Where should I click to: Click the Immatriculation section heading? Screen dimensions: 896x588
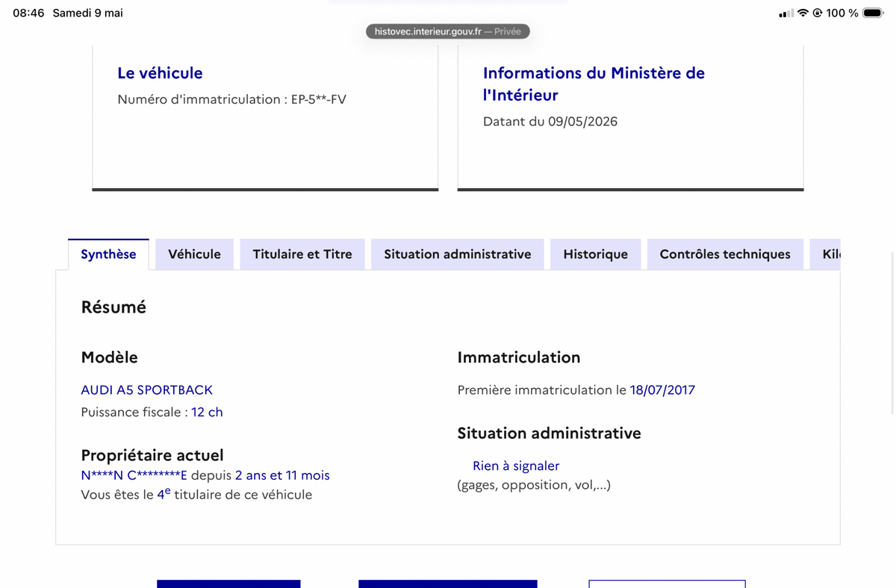point(519,357)
